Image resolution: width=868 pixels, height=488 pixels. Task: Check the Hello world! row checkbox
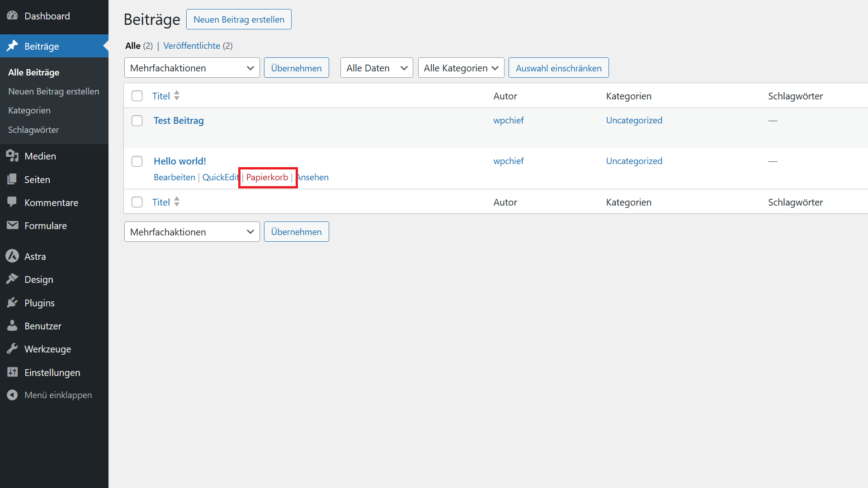[x=137, y=161]
